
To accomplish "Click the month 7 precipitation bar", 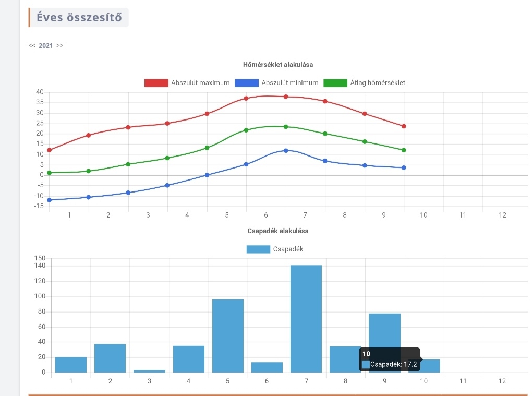I will [x=306, y=318].
